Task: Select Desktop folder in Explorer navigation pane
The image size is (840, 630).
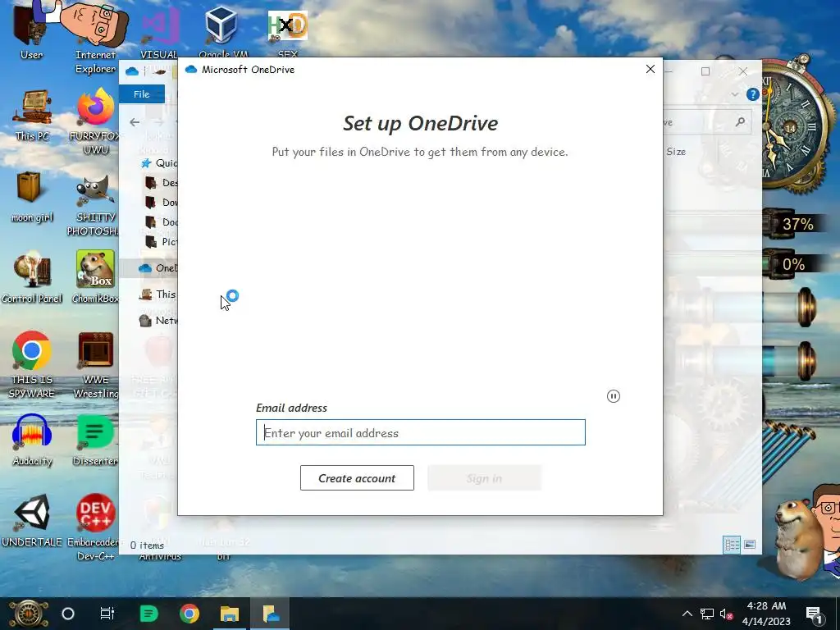Action: pyautogui.click(x=162, y=183)
